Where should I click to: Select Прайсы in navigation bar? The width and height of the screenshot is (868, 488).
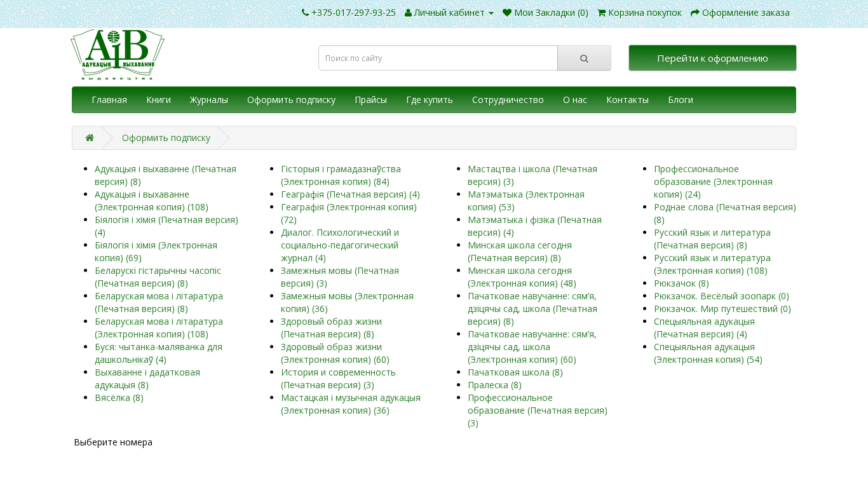(370, 100)
